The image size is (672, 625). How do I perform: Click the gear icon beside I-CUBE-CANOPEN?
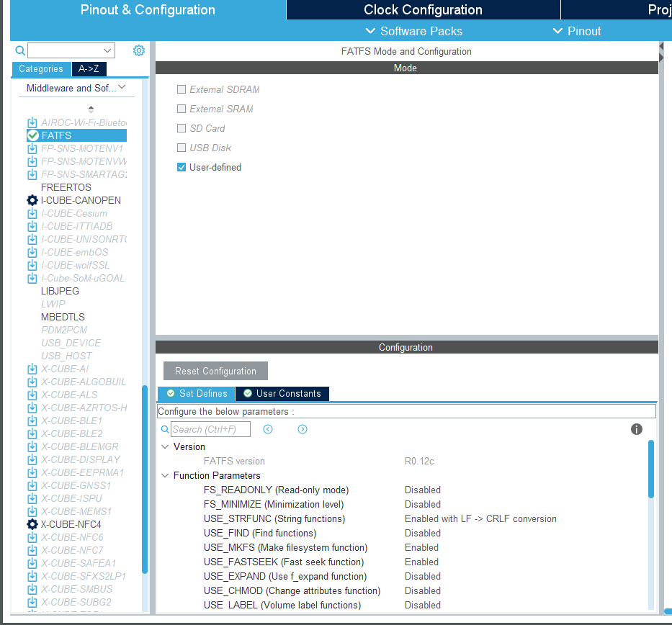pos(32,200)
